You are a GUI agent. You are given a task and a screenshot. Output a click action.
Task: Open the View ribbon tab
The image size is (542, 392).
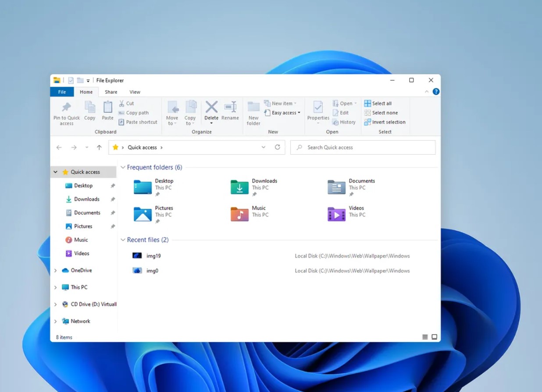(135, 92)
